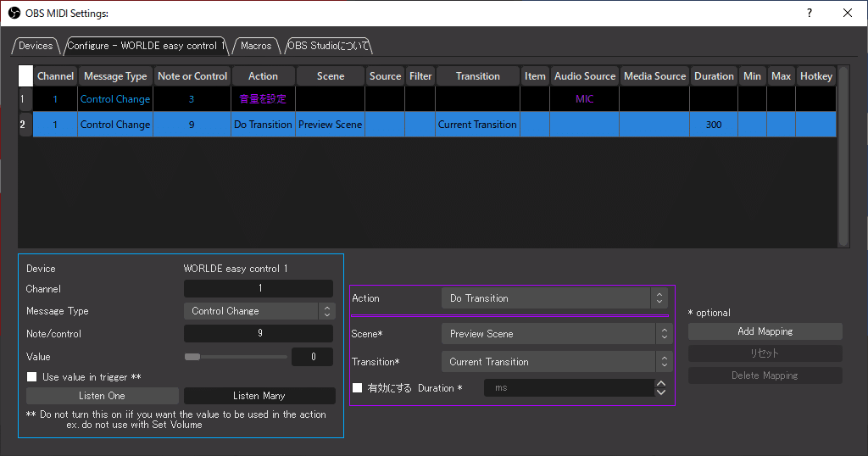
Task: Expand the Scene Preview Scene dropdown
Action: click(557, 334)
